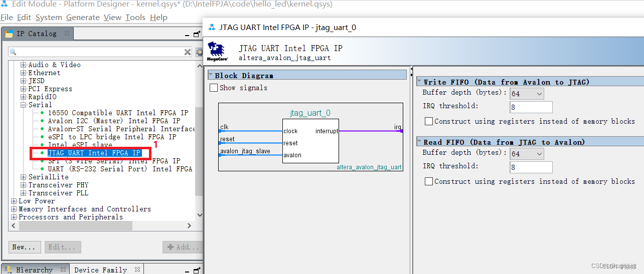Viewport: 644px width, 274px height.
Task: Click the jtag_uart_0 block in diagram
Action: click(310, 141)
